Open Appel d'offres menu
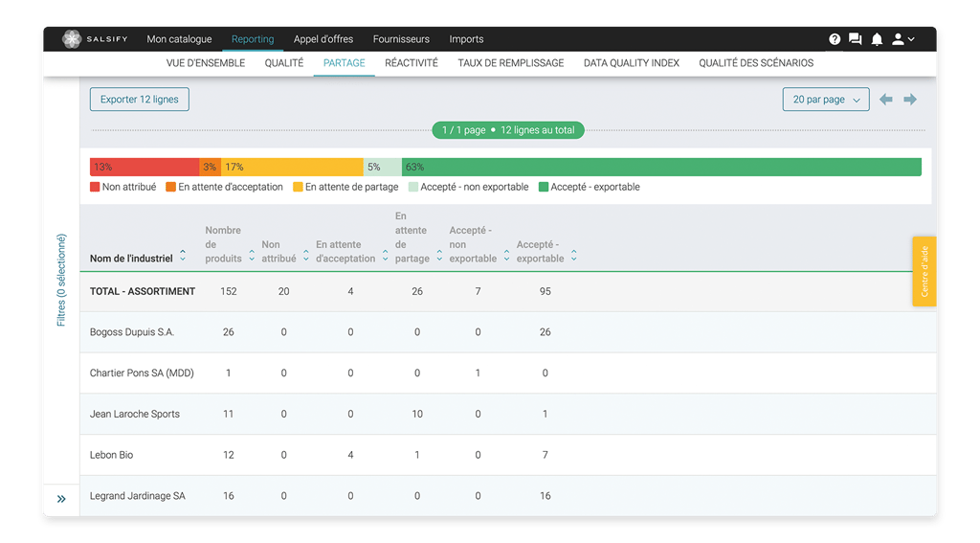 pos(323,38)
